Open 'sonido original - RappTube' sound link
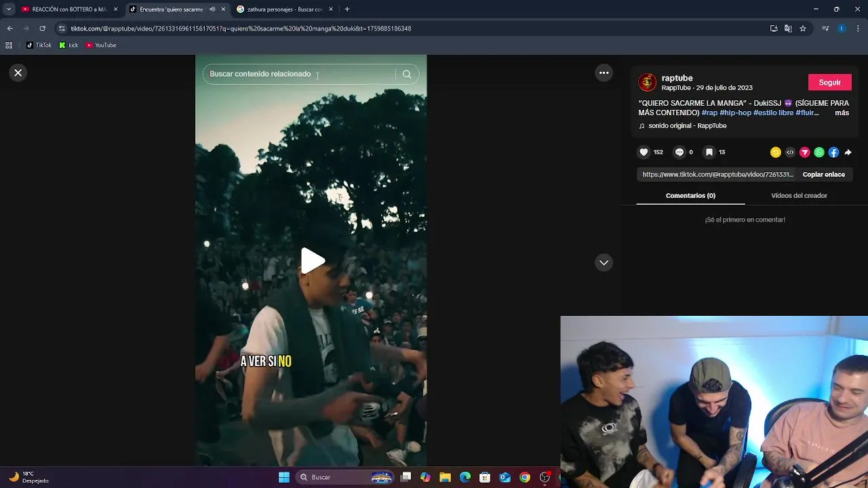The height and width of the screenshot is (488, 868). pyautogui.click(x=687, y=125)
